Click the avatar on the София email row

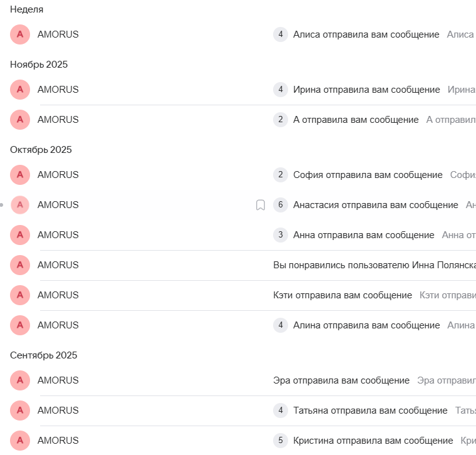(20, 175)
